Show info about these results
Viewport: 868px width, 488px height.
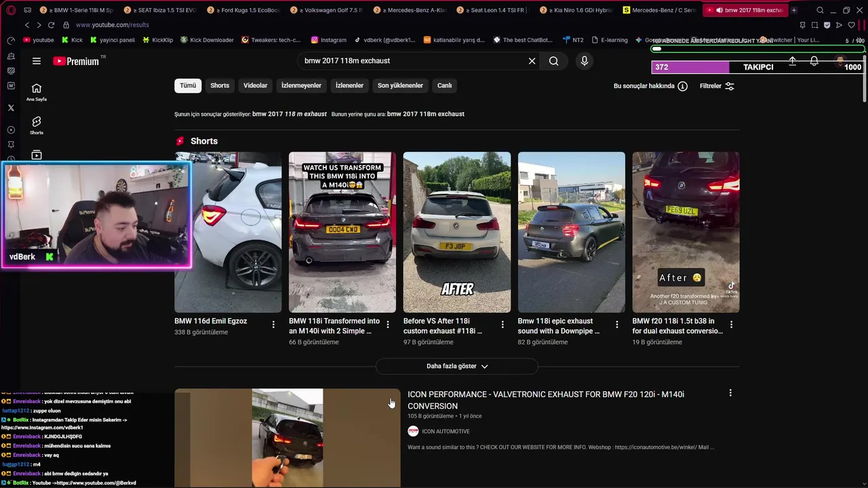(x=650, y=86)
